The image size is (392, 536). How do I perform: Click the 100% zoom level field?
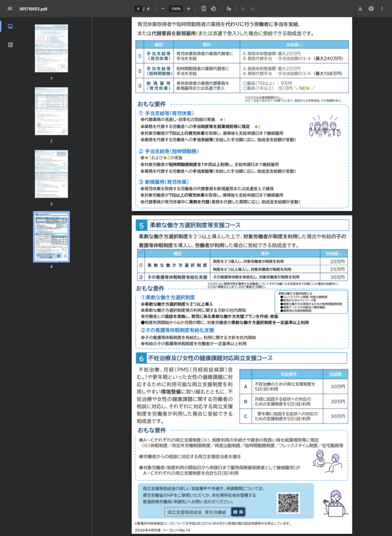176,9
